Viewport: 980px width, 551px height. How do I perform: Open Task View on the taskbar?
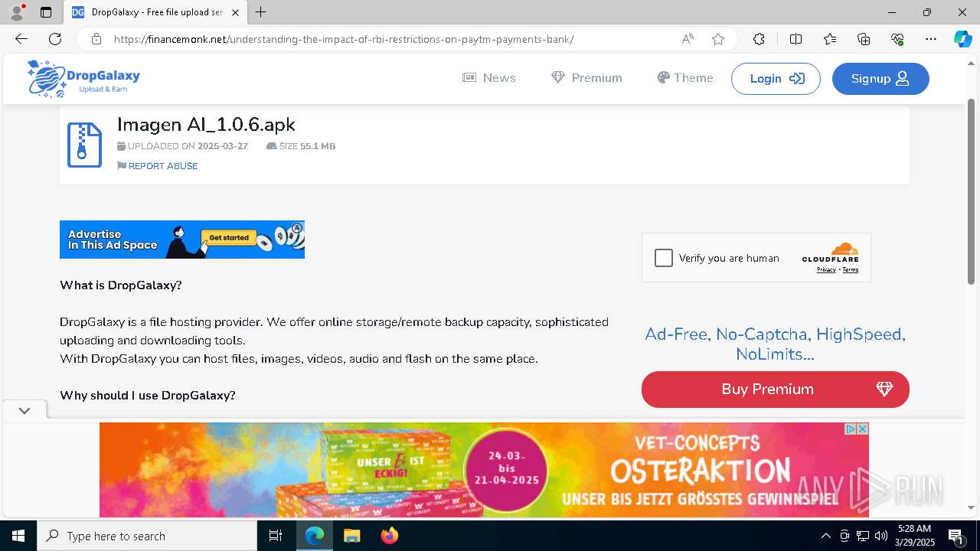coord(276,536)
